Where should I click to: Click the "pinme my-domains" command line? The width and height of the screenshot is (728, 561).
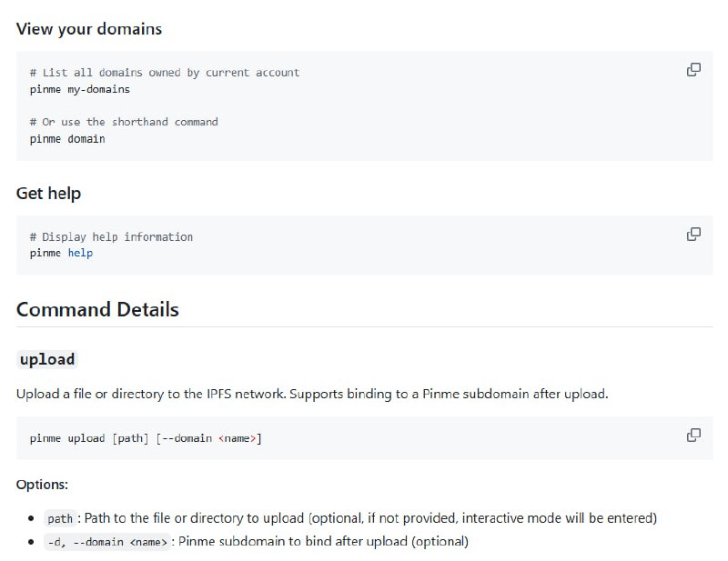[x=79, y=89]
